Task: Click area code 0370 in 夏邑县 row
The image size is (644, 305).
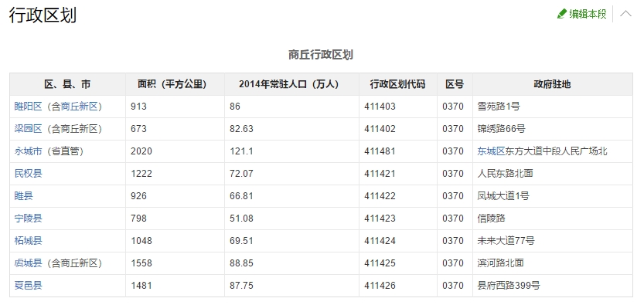Action: coord(453,286)
